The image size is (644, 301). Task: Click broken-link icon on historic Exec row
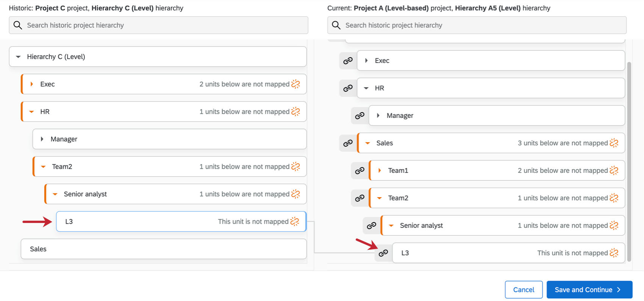point(296,84)
